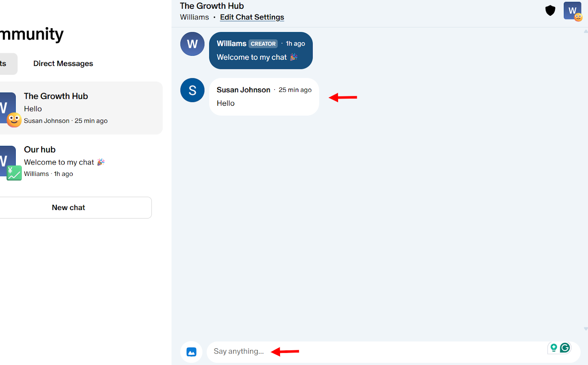Click the 25 min ago timestamp on Susan's message

[295, 90]
